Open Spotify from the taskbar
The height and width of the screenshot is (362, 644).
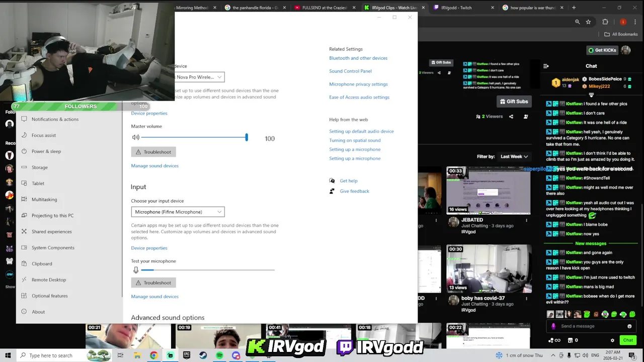click(x=219, y=355)
